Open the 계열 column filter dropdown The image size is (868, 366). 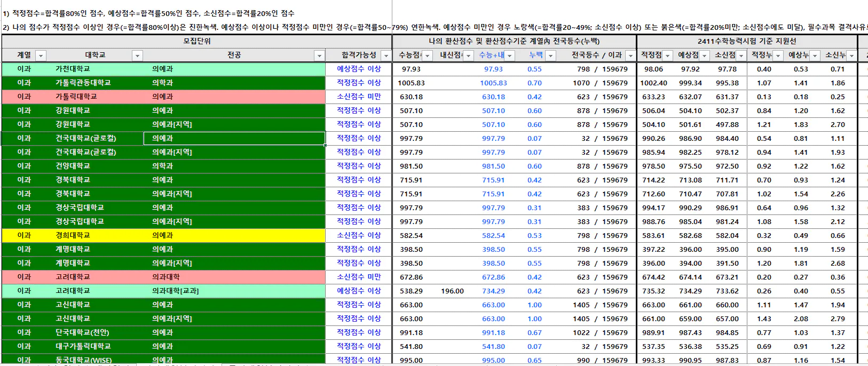(41, 55)
